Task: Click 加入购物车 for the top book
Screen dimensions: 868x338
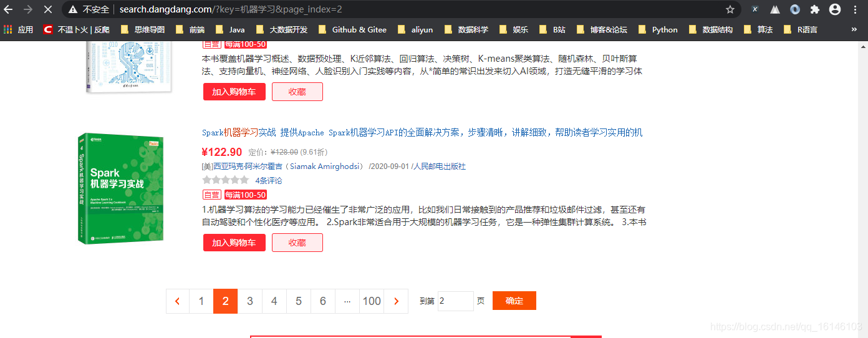Action: click(234, 92)
